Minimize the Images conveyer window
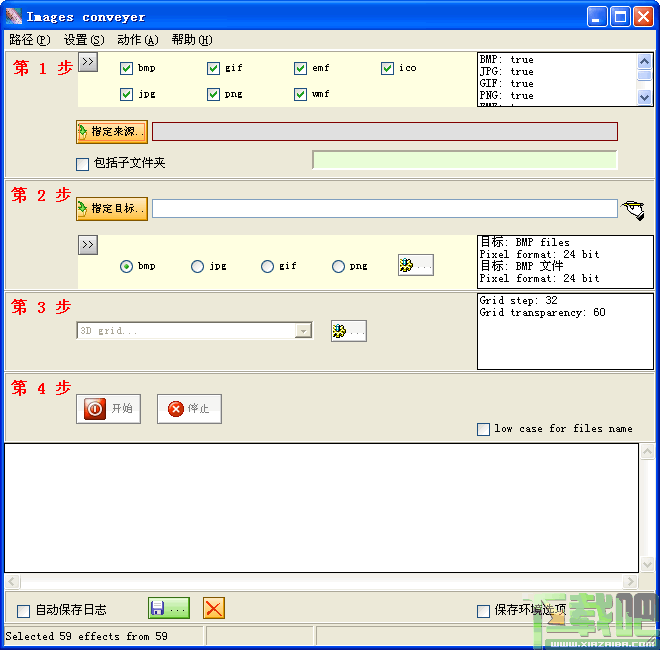The width and height of the screenshot is (660, 650). (597, 17)
